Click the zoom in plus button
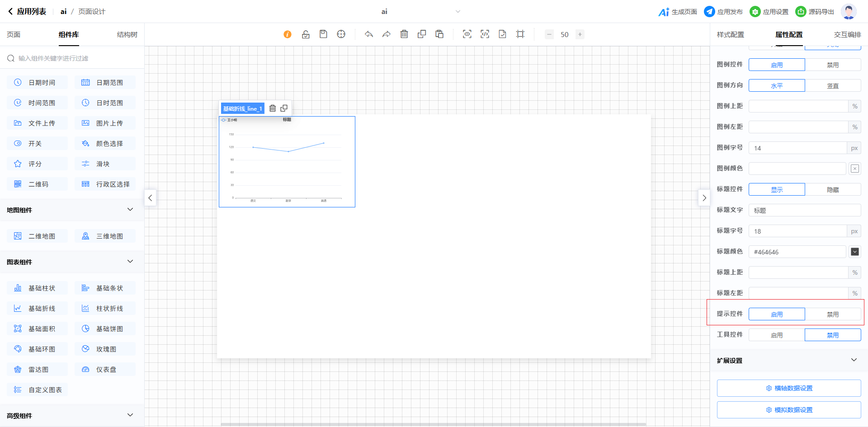868x427 pixels. tap(580, 34)
